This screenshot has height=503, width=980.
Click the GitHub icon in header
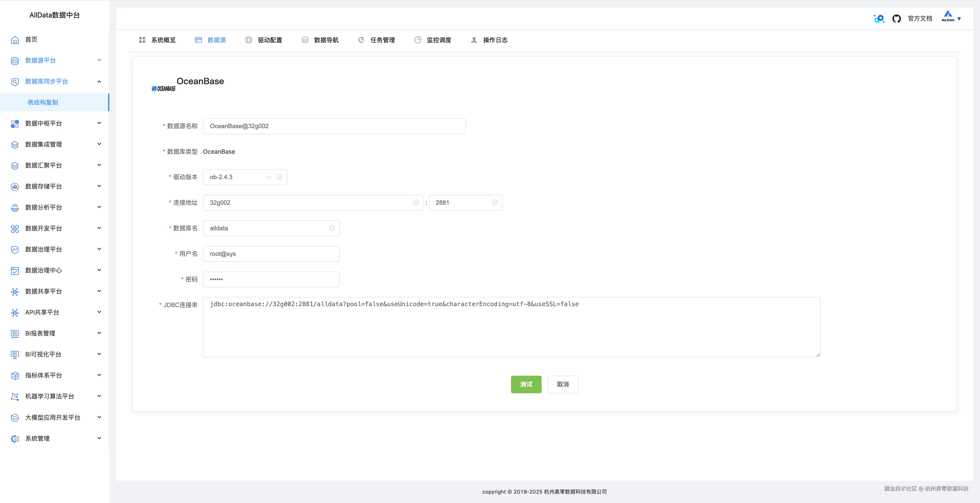click(x=896, y=19)
